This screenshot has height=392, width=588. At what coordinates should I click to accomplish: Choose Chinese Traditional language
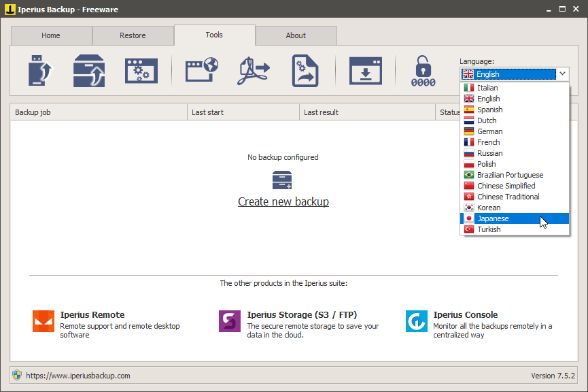pyautogui.click(x=515, y=197)
